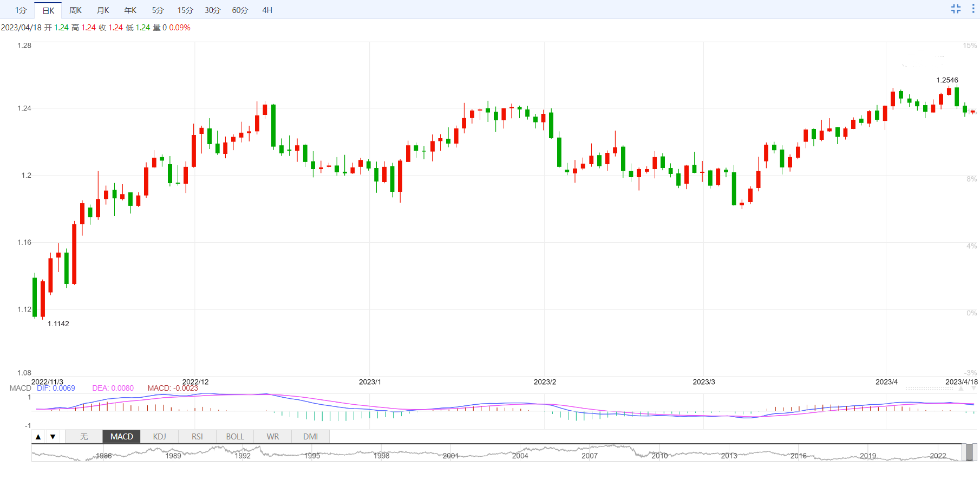The width and height of the screenshot is (980, 479).
Task: Grab the timeline range slider's left handle
Action: 963,452
